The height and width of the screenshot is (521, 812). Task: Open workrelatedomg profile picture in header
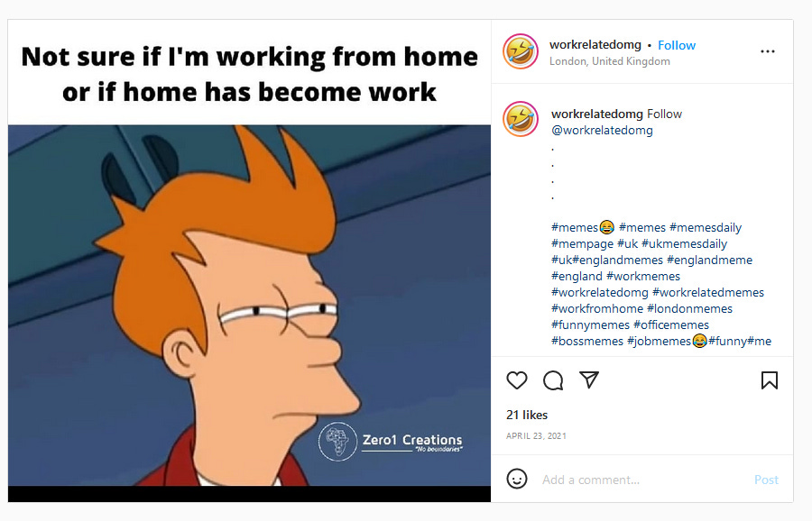(520, 51)
